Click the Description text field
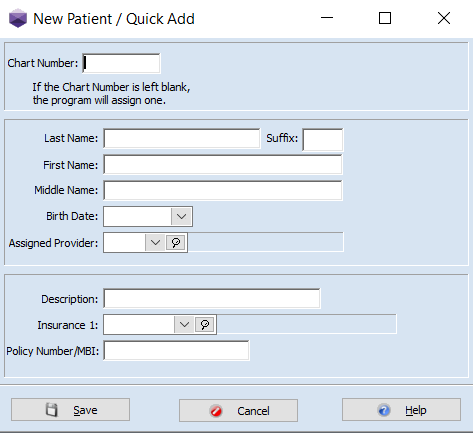This screenshot has height=433, width=473. (x=212, y=299)
